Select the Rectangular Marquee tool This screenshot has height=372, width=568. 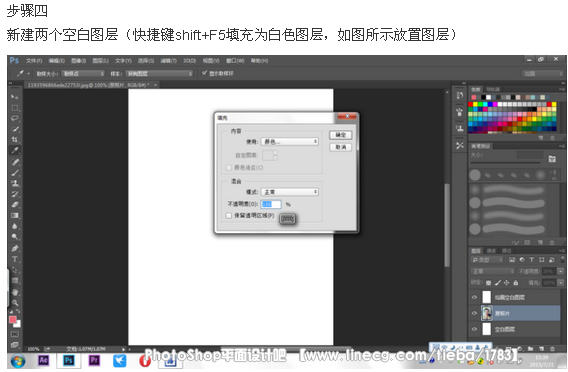pos(14,108)
